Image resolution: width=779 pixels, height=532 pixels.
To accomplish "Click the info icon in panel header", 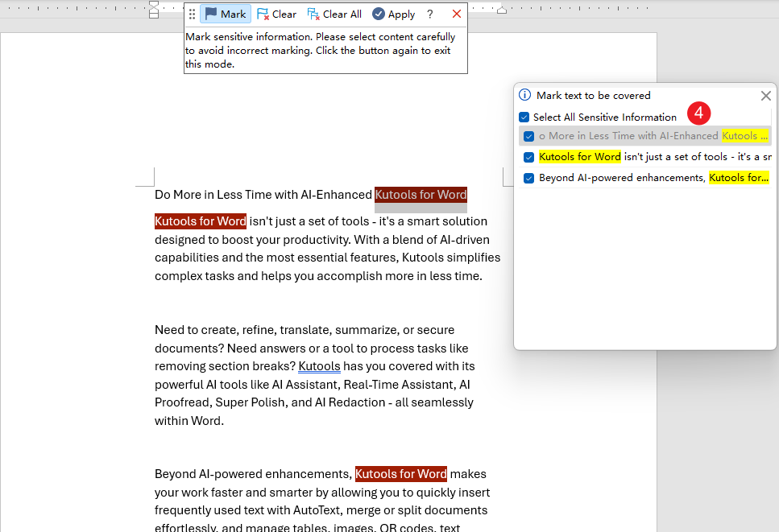I will [524, 95].
